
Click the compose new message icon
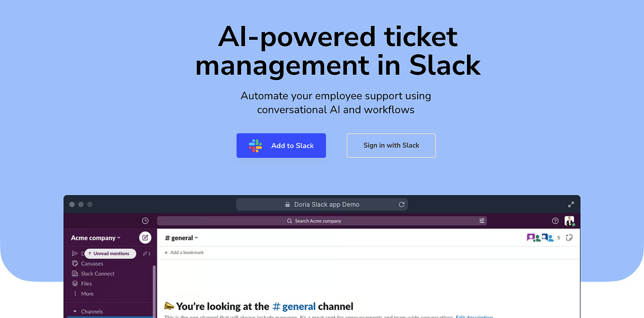click(x=145, y=238)
